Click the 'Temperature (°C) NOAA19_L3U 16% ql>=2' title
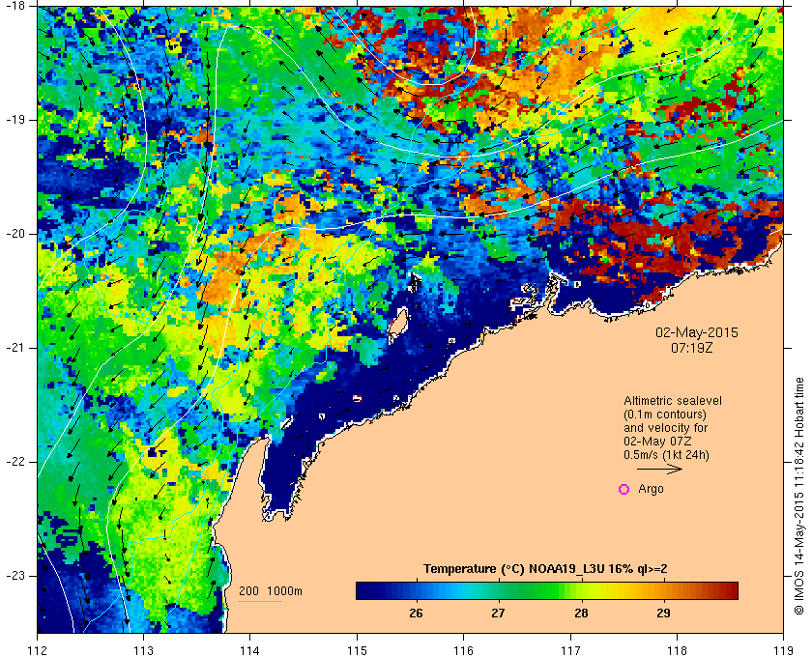Viewport: 812px width, 657px height. (545, 569)
